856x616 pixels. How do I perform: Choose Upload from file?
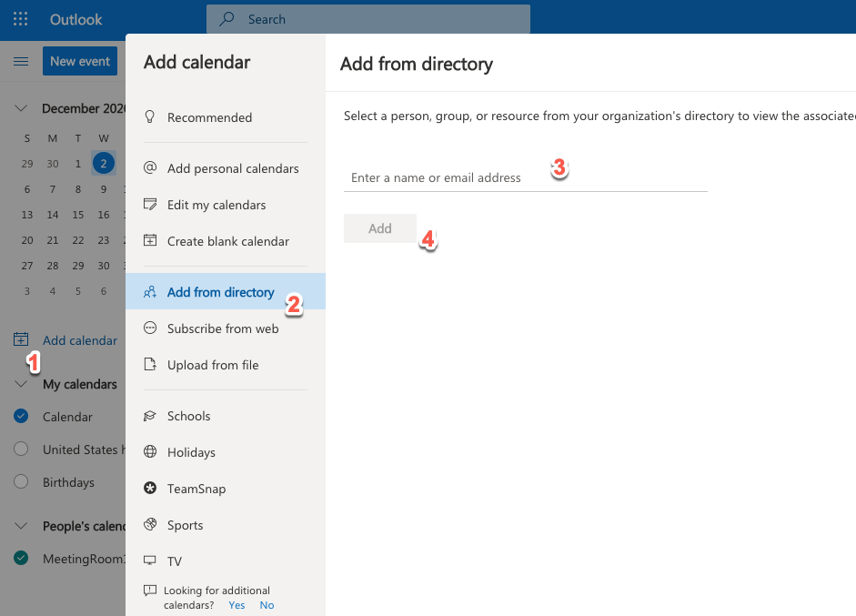pos(226,365)
